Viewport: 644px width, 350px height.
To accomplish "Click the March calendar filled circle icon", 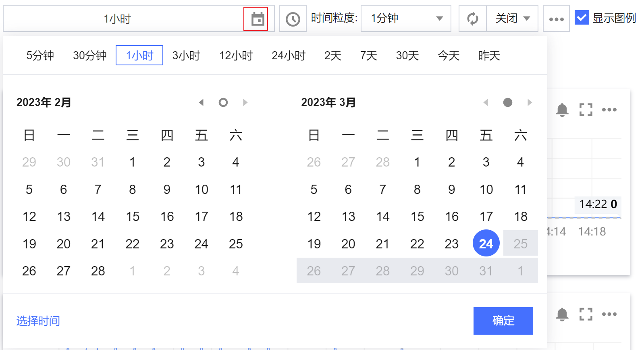I will 508,102.
